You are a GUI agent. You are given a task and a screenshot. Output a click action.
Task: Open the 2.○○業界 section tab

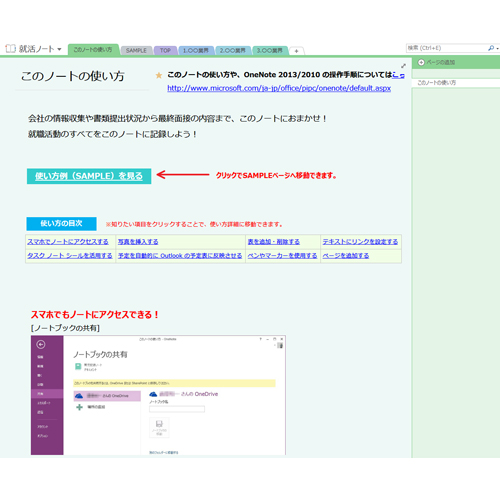coord(233,50)
